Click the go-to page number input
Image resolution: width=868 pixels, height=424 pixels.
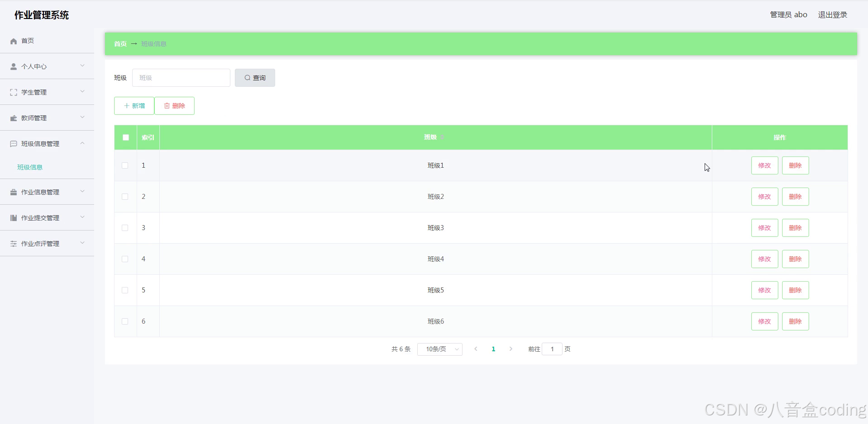pos(552,349)
